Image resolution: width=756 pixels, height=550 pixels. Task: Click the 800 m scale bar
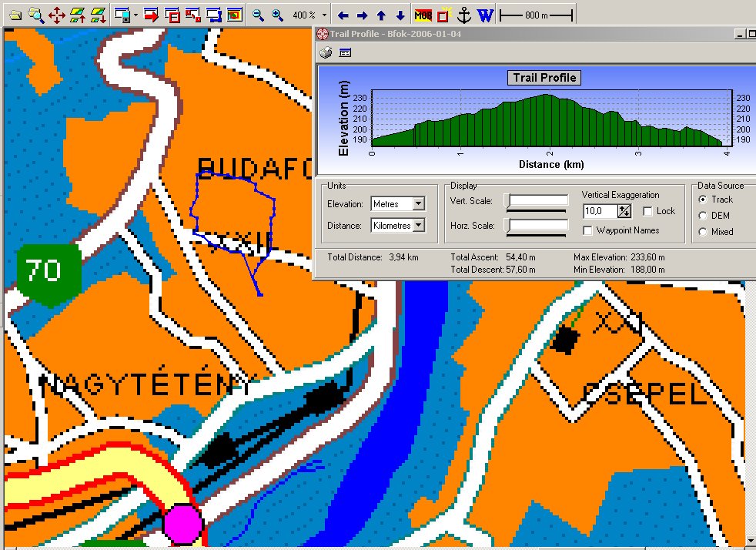tap(536, 15)
